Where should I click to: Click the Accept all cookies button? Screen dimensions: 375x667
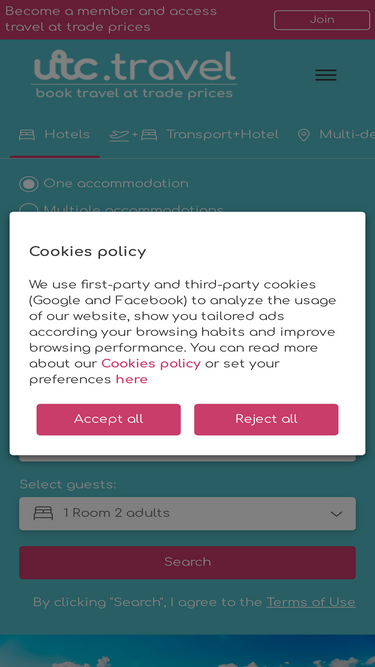[x=108, y=419]
